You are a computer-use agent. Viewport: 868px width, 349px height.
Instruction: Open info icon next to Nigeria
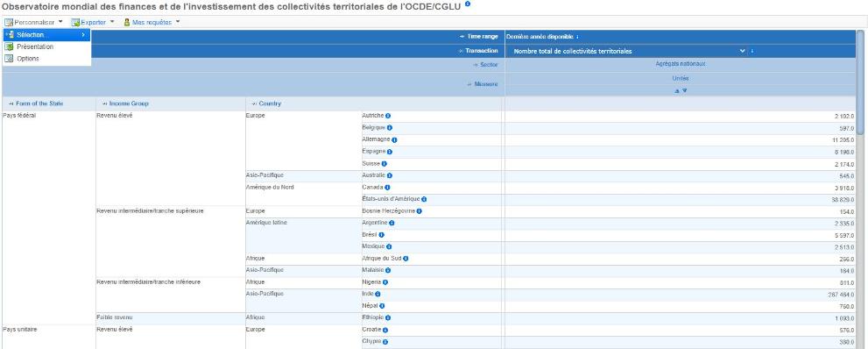coord(385,282)
